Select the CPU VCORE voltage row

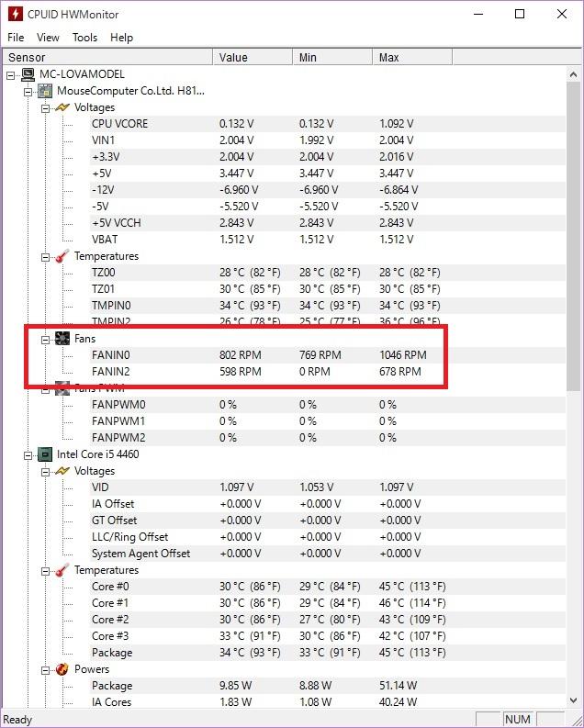pos(119,124)
